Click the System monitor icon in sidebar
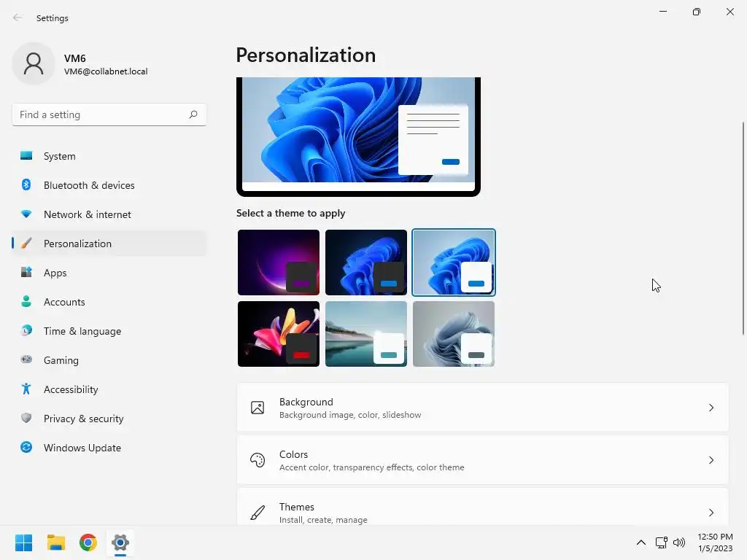Viewport: 747px width, 560px height. [26, 156]
